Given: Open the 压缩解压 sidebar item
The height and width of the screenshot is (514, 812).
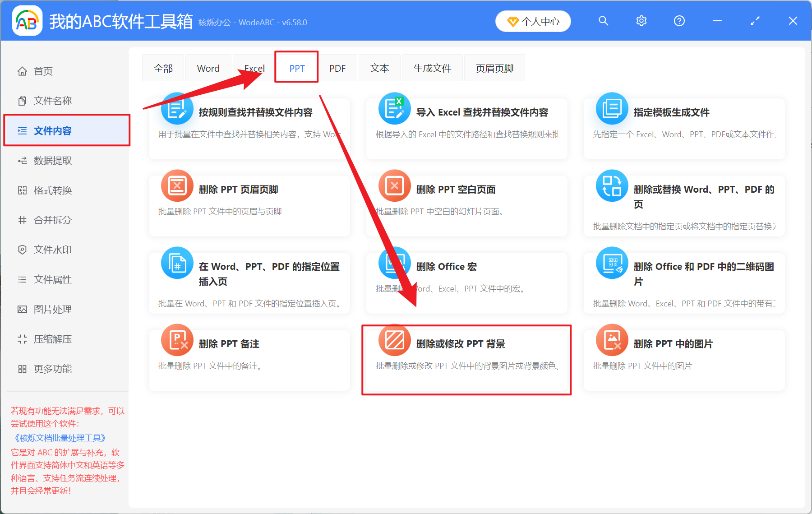Looking at the screenshot, I should coord(51,339).
